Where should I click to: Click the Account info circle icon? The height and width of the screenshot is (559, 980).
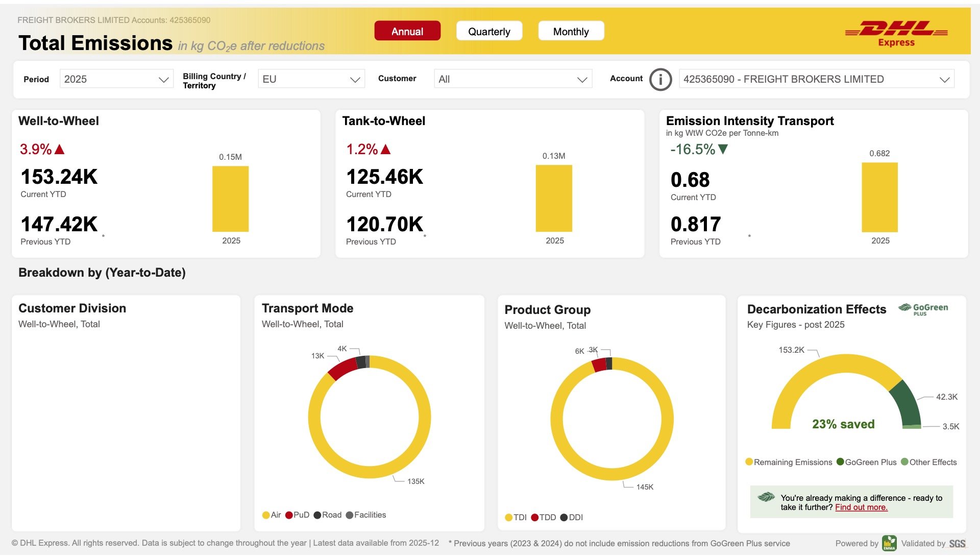(x=660, y=79)
